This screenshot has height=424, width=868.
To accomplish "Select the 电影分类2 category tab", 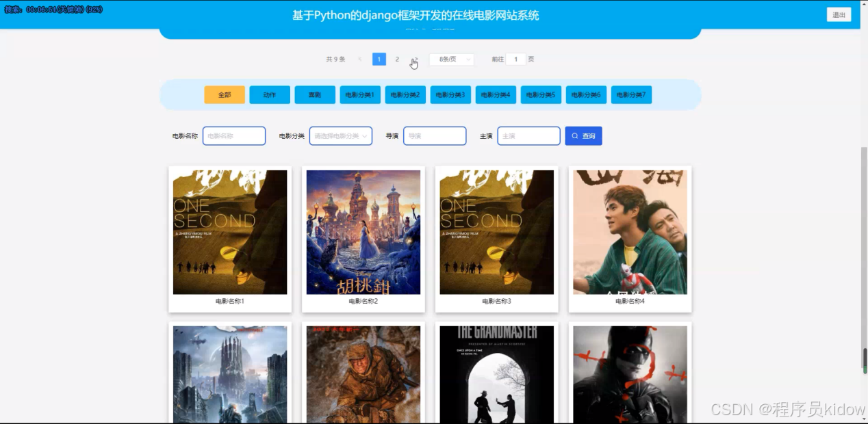I will [405, 95].
